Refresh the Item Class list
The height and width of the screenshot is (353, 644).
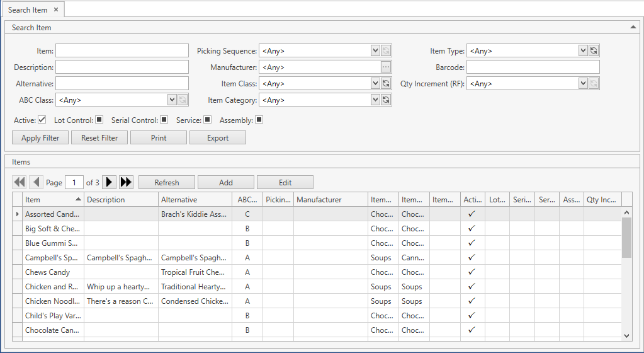click(386, 83)
